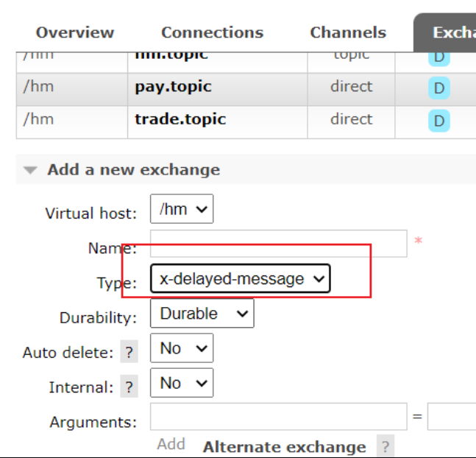Open the trade.topic exchange link
The image size is (476, 458).
(180, 119)
